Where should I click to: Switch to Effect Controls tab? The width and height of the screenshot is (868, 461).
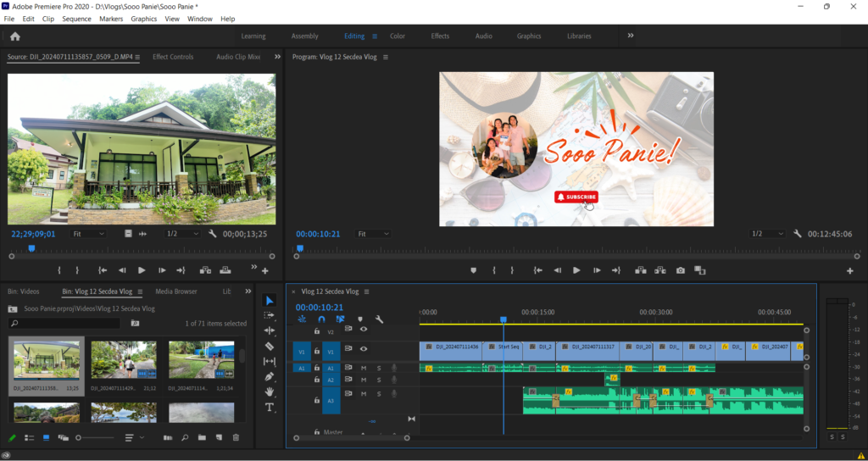(x=173, y=57)
